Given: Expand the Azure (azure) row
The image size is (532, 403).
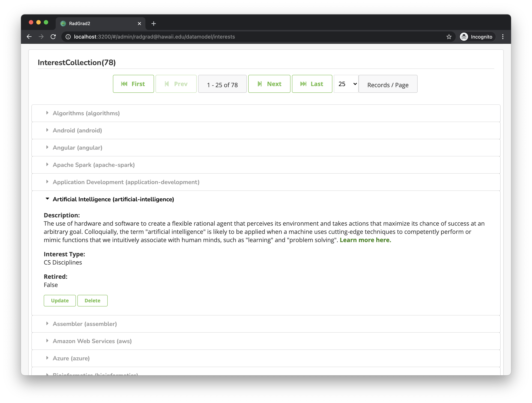Looking at the screenshot, I should pos(266,358).
